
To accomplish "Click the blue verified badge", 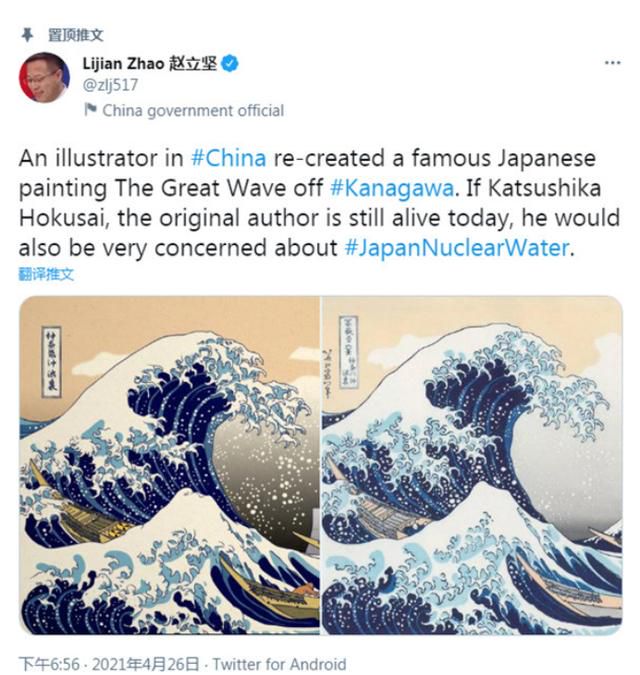I will pos(229,64).
